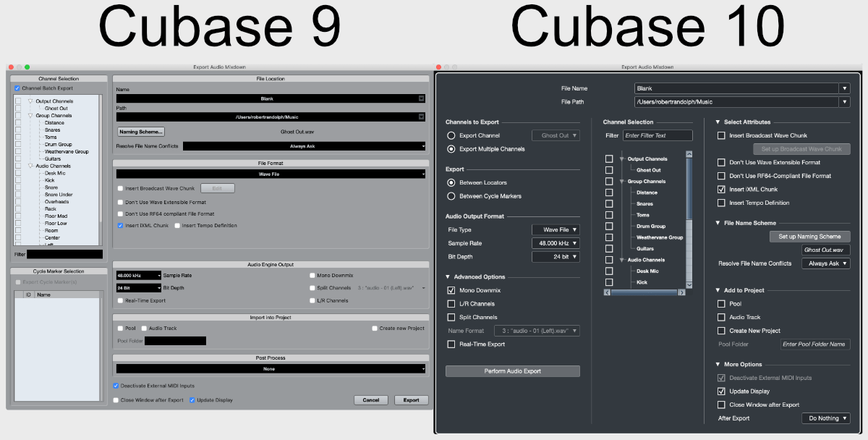The height and width of the screenshot is (440, 868).
Task: Disable the "Mono Downmix" checkbox
Action: (452, 291)
